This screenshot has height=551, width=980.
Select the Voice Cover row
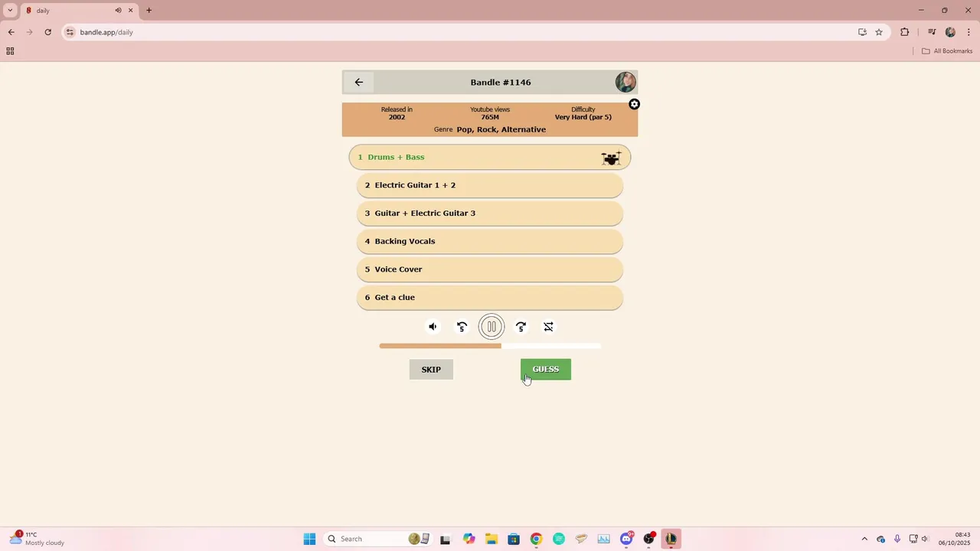click(490, 269)
